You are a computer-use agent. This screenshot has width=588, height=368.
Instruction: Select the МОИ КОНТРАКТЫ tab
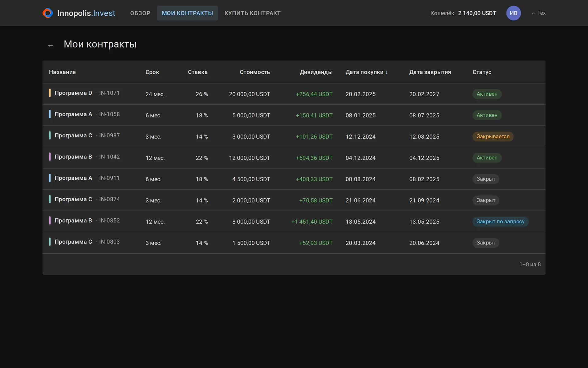coord(187,13)
